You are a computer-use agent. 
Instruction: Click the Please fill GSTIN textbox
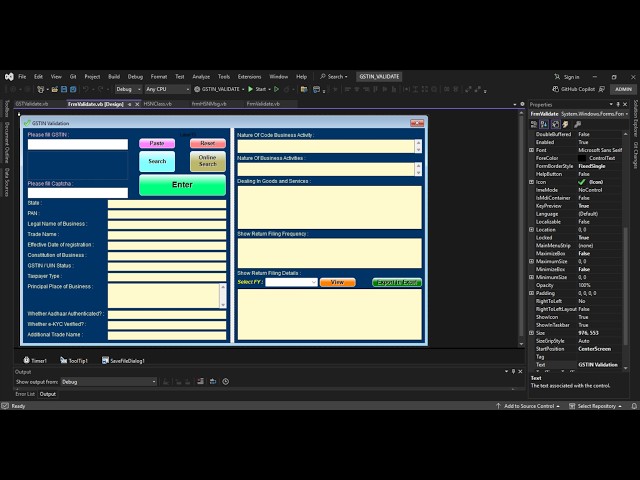click(78, 144)
